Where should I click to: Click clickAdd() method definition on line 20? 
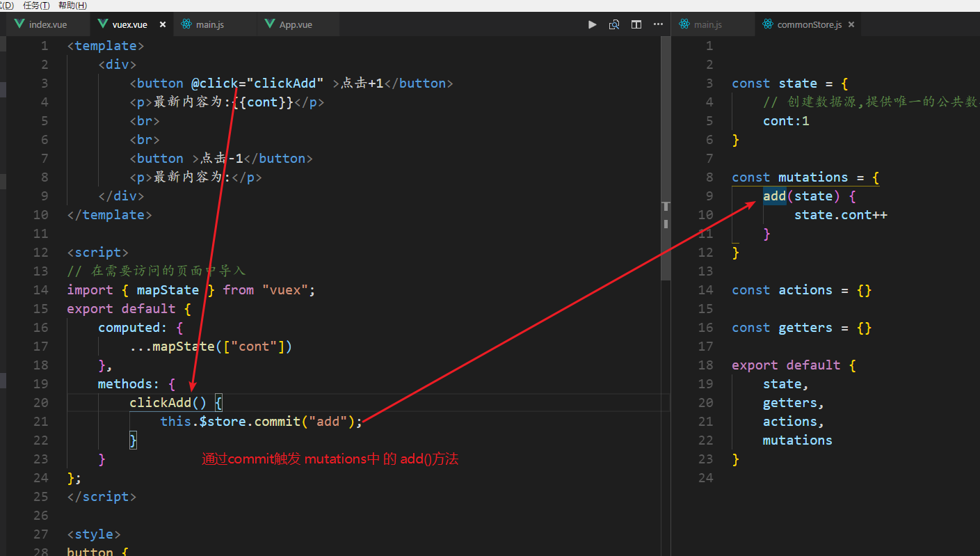pyautogui.click(x=168, y=403)
